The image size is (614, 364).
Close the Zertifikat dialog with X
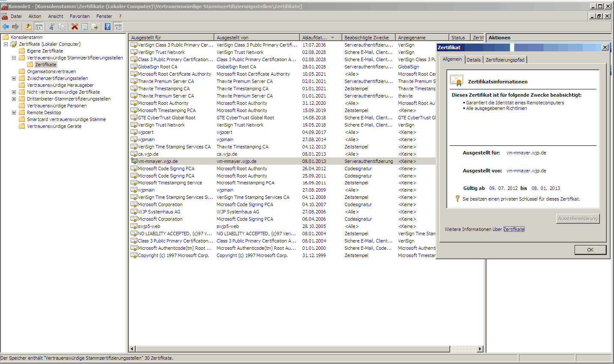coord(605,47)
